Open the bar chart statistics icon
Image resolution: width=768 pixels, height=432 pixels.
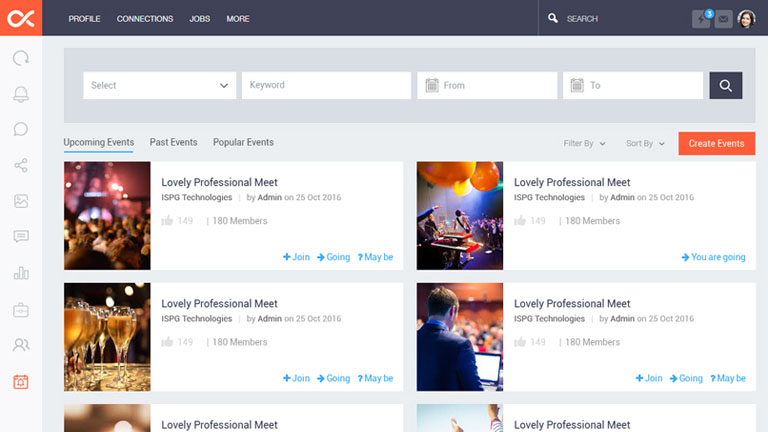21,273
